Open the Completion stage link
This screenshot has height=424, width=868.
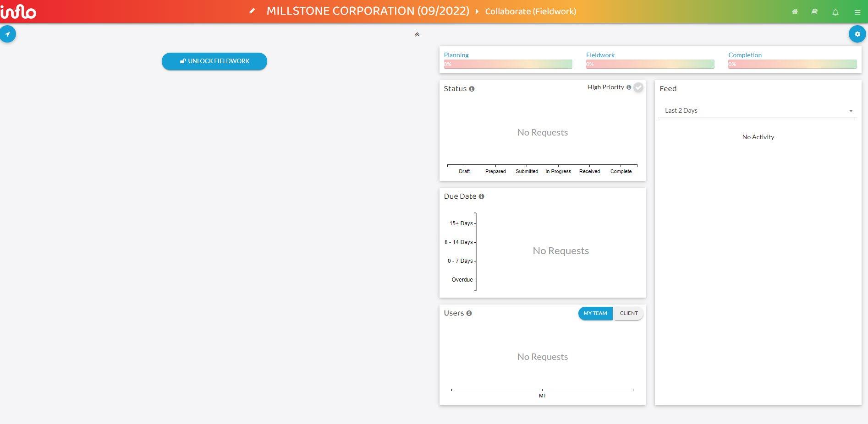pyautogui.click(x=745, y=55)
